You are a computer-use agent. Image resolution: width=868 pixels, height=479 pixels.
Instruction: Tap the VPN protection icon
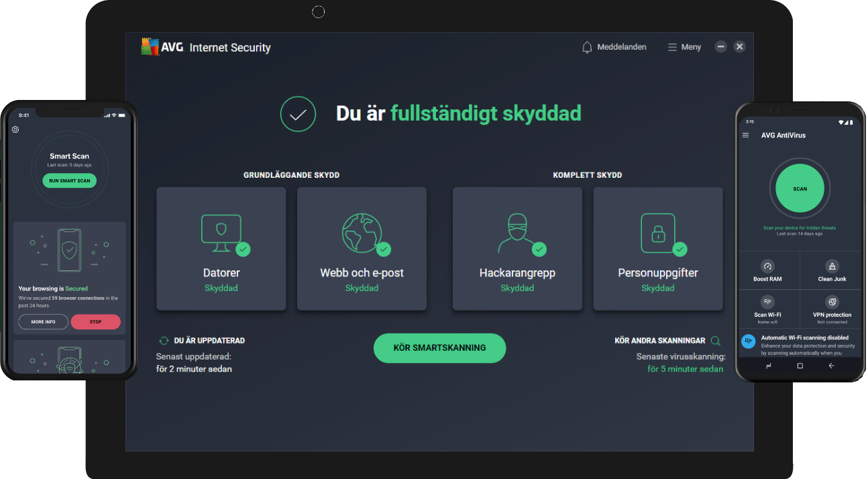click(x=832, y=302)
